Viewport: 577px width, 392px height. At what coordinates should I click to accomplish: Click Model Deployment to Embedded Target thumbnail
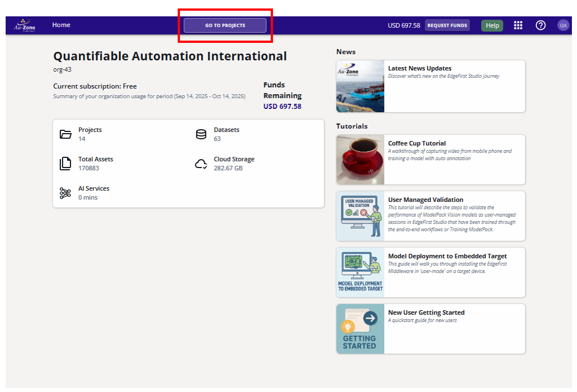coord(360,272)
